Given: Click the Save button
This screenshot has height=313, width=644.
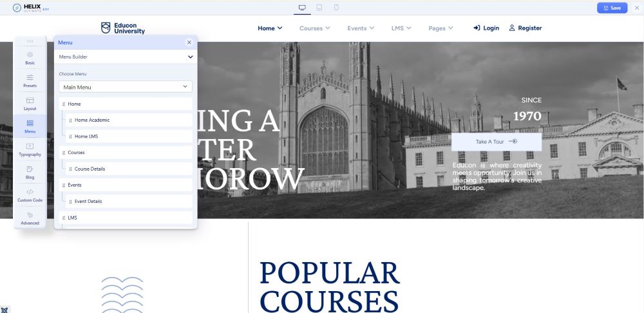Looking at the screenshot, I should click(x=612, y=8).
